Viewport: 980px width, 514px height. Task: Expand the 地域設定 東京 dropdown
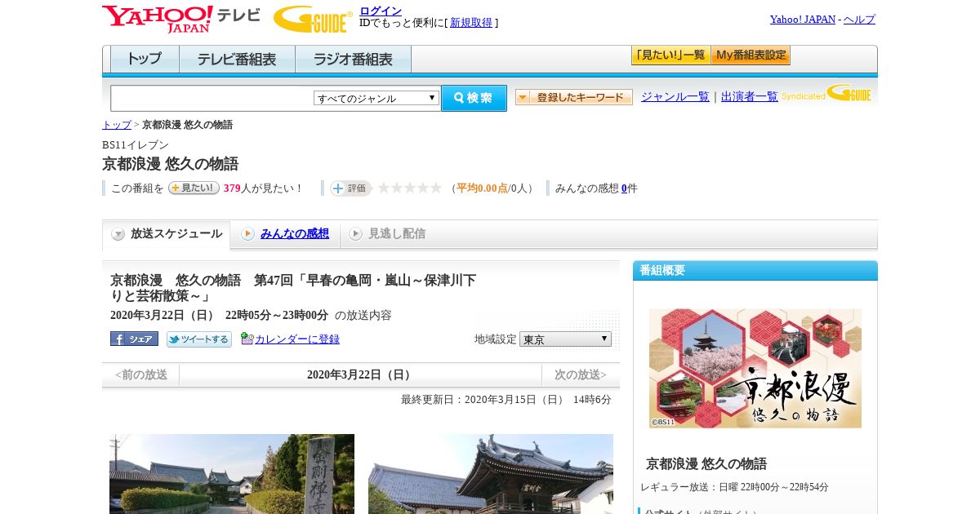click(565, 339)
